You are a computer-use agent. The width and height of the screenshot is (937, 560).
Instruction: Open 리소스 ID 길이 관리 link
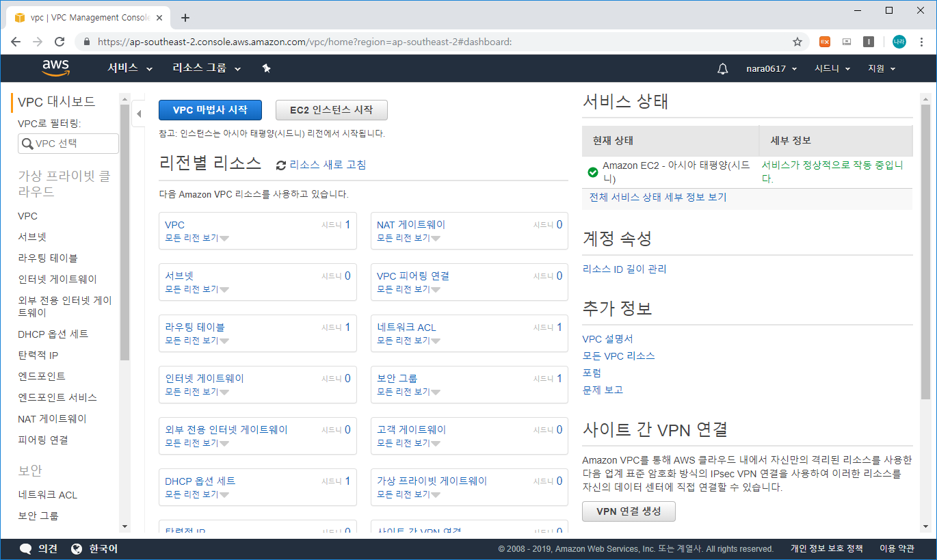624,269
